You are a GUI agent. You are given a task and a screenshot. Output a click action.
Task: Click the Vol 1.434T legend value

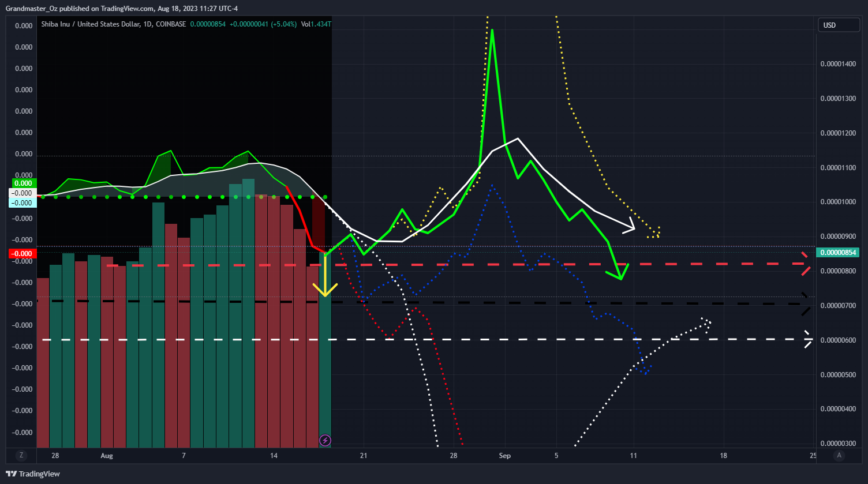tap(316, 24)
